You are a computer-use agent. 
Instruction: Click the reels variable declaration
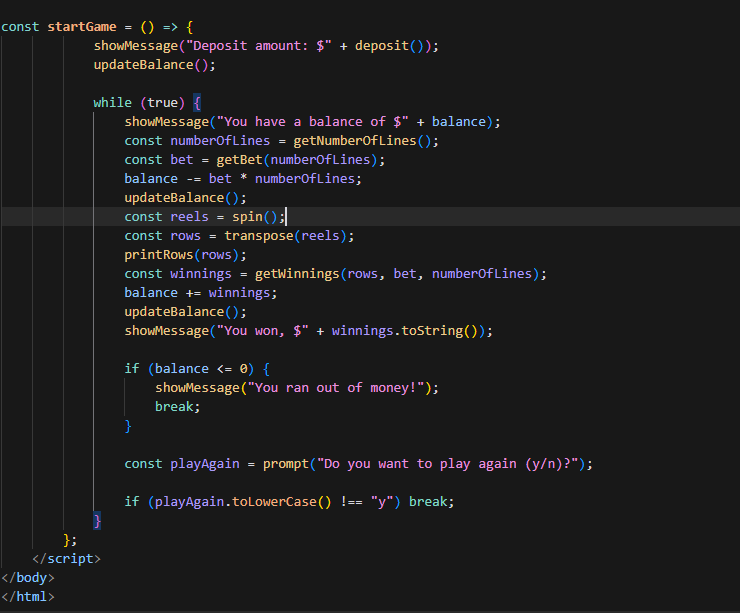[189, 217]
